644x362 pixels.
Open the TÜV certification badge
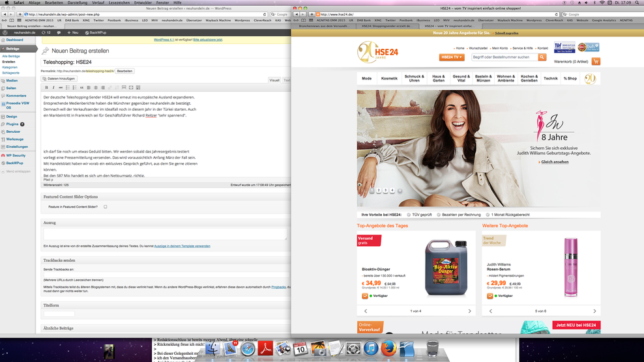pyautogui.click(x=564, y=47)
